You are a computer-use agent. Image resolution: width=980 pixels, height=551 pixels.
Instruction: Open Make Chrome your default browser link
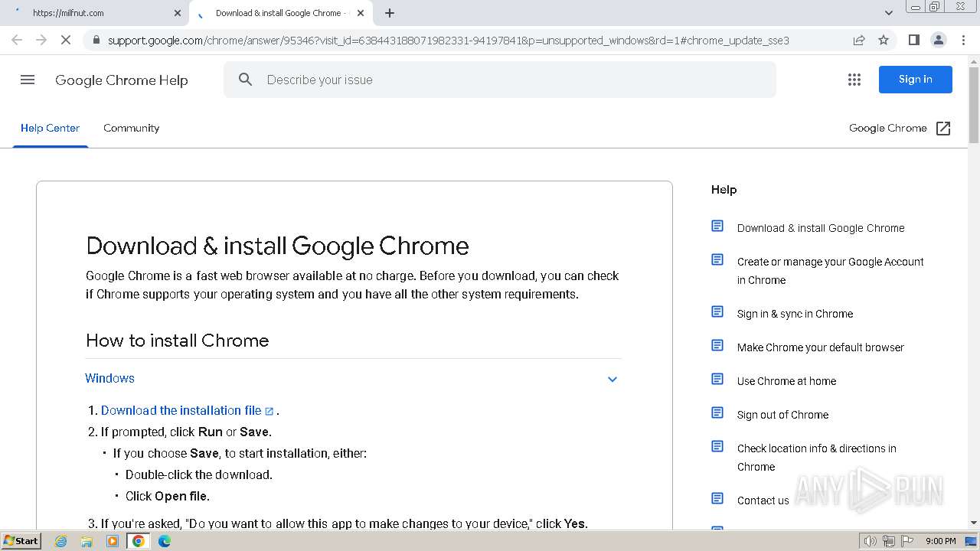pyautogui.click(x=821, y=347)
